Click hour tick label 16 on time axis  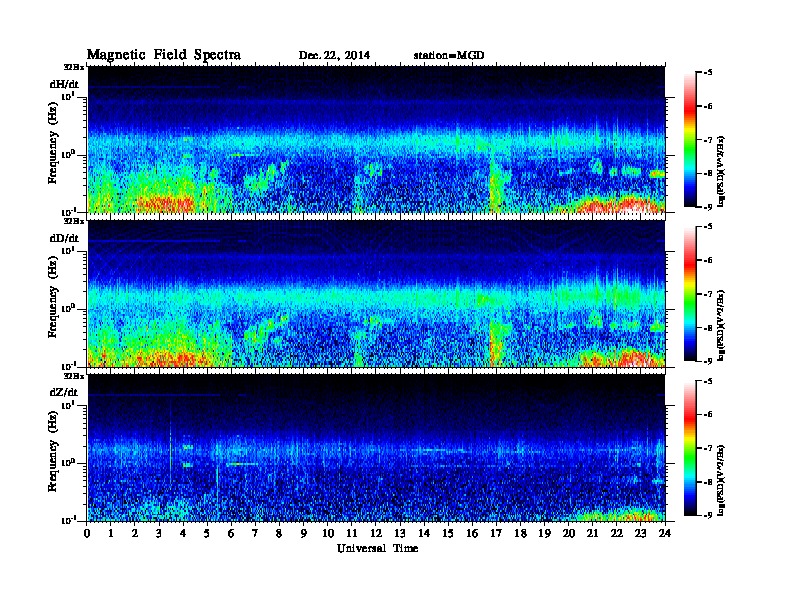point(472,533)
